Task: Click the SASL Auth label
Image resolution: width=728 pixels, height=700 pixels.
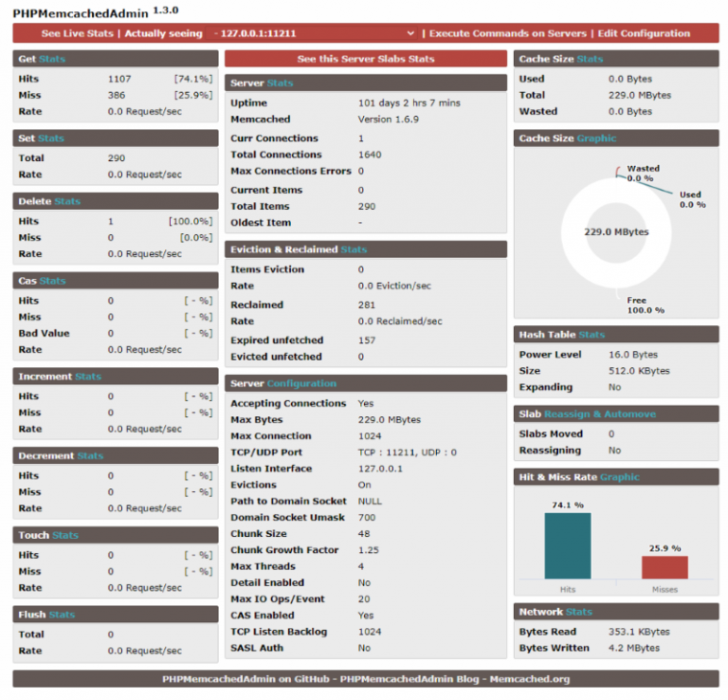Action: click(257, 648)
